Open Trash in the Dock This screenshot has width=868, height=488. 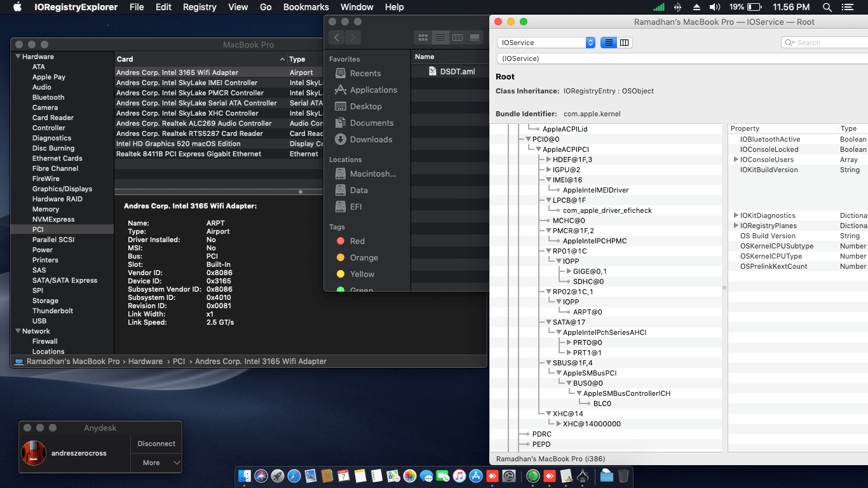coord(623,475)
